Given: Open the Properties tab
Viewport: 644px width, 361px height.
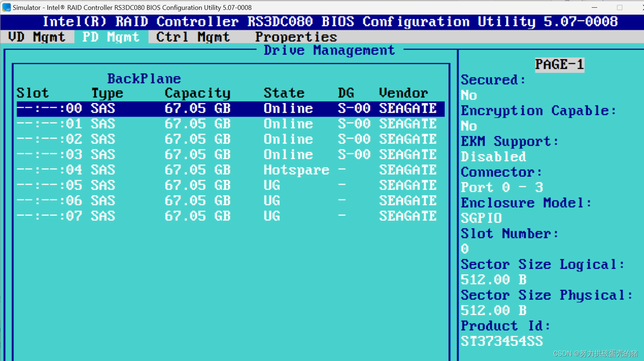Looking at the screenshot, I should coord(296,37).
